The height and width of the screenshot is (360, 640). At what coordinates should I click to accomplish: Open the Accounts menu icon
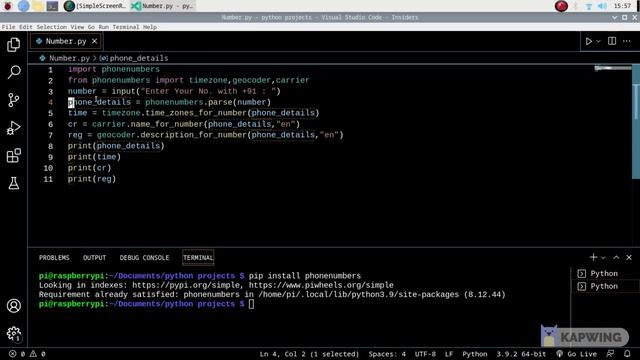point(13,306)
